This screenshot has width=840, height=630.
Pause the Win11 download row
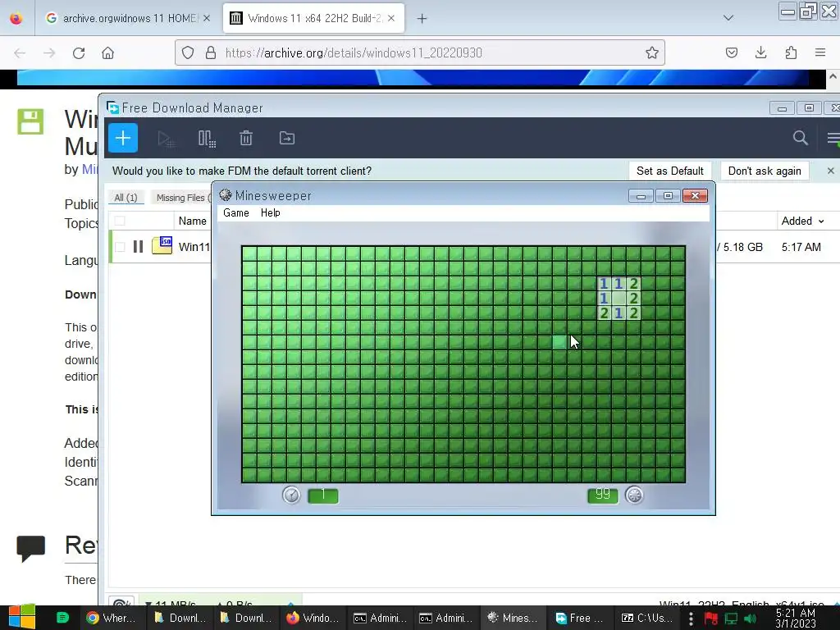click(138, 246)
